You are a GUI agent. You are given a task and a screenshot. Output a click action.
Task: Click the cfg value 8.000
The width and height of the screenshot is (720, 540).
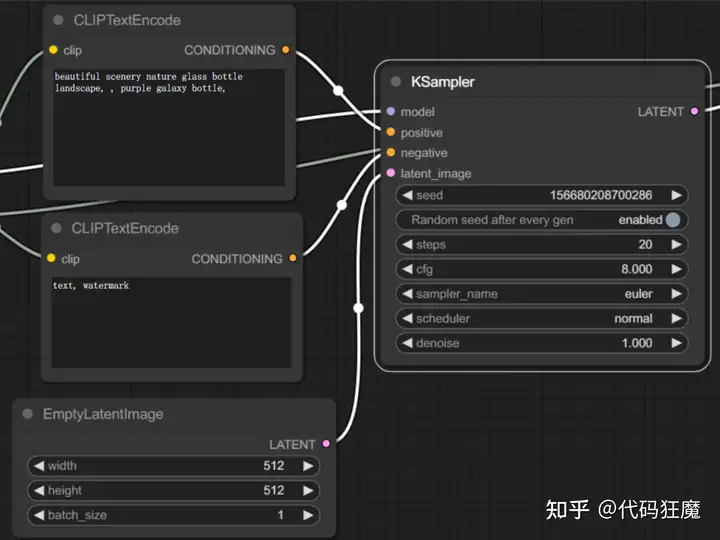tap(636, 269)
